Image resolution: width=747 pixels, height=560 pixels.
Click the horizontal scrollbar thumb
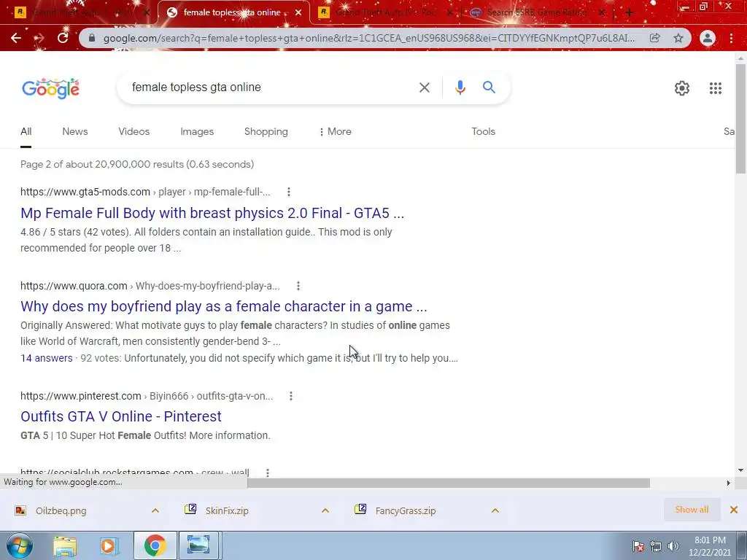[x=449, y=483]
